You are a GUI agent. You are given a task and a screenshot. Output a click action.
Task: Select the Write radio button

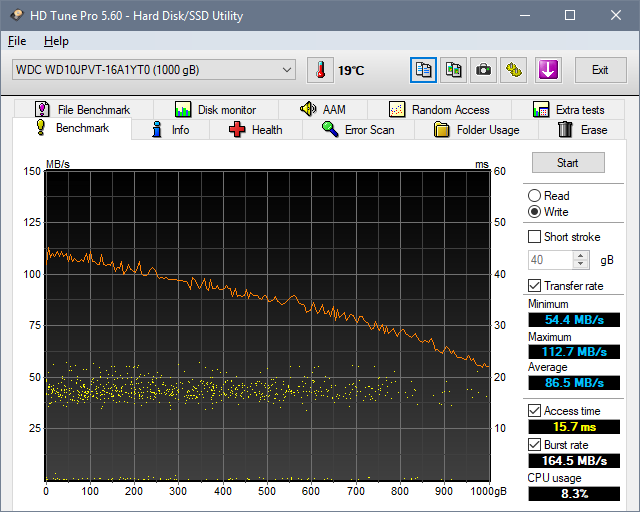pos(534,211)
